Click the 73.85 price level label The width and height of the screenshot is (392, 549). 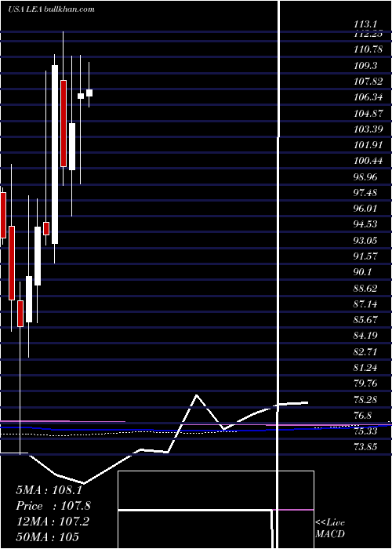pos(365,447)
